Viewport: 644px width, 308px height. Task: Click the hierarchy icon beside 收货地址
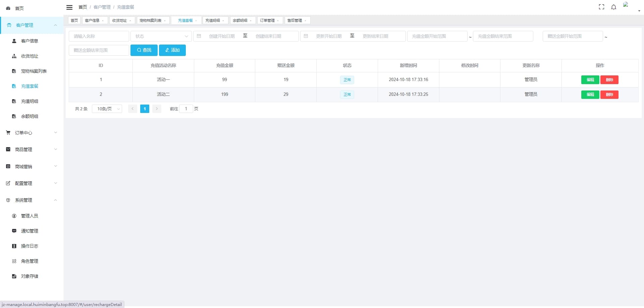pyautogui.click(x=14, y=56)
